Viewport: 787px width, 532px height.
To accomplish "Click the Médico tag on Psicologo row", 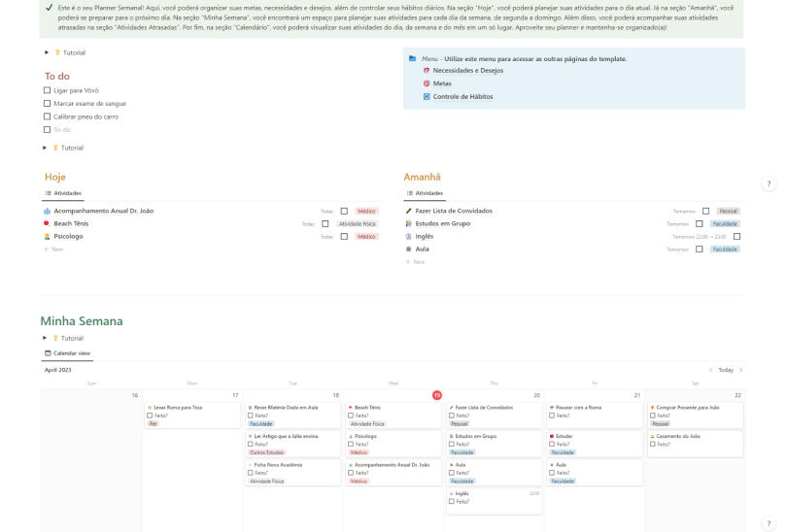I will (366, 236).
